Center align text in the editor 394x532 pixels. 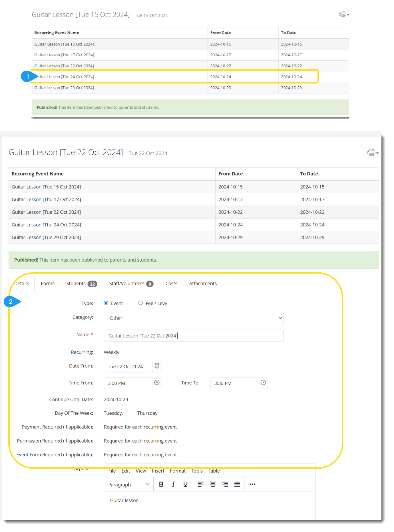coord(213,484)
